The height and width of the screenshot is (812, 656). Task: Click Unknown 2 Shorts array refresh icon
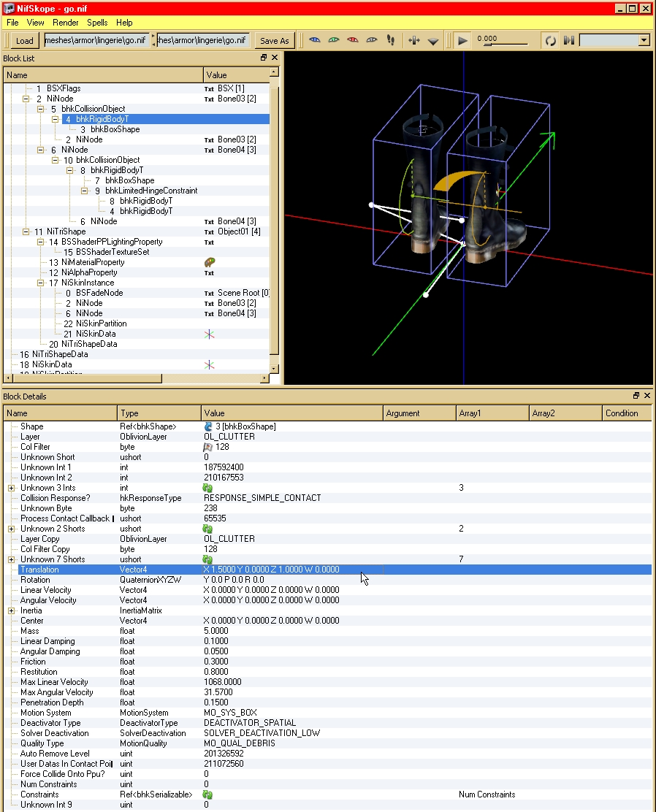[207, 529]
